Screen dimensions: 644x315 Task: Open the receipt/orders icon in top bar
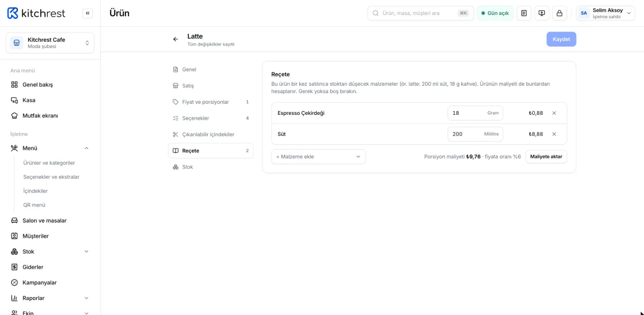coord(524,13)
